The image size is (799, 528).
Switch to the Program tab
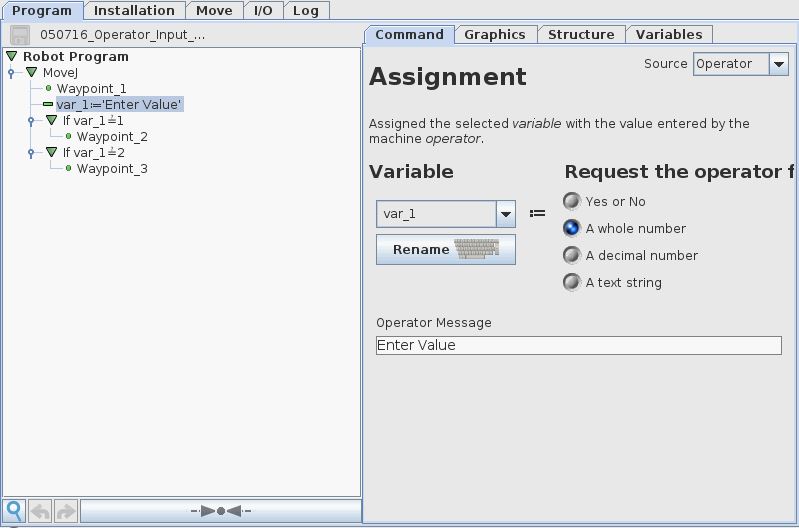pyautogui.click(x=42, y=11)
